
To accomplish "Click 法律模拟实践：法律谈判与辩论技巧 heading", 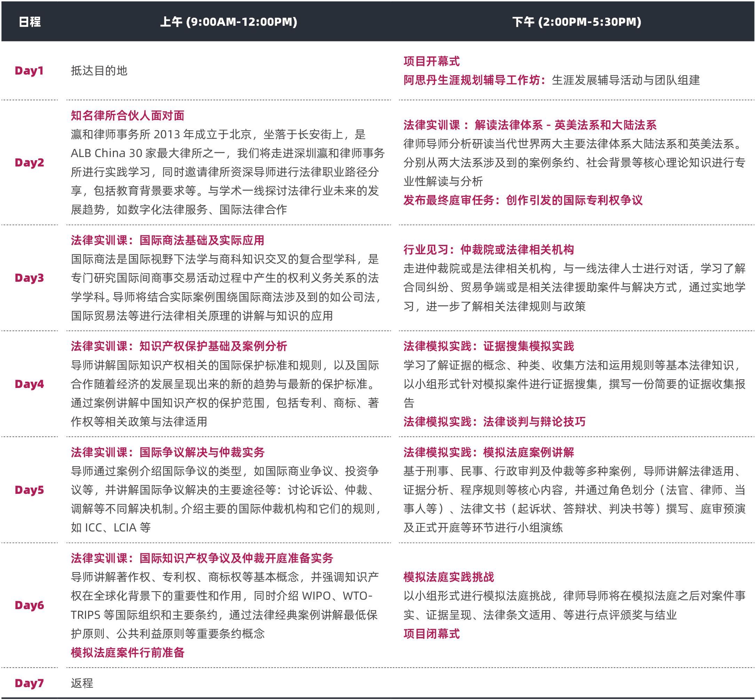I will [495, 422].
